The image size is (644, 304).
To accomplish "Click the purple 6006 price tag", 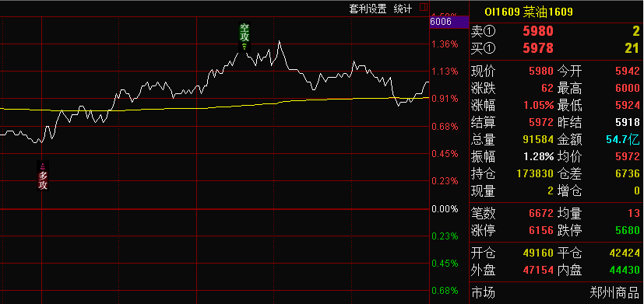I will coord(449,22).
